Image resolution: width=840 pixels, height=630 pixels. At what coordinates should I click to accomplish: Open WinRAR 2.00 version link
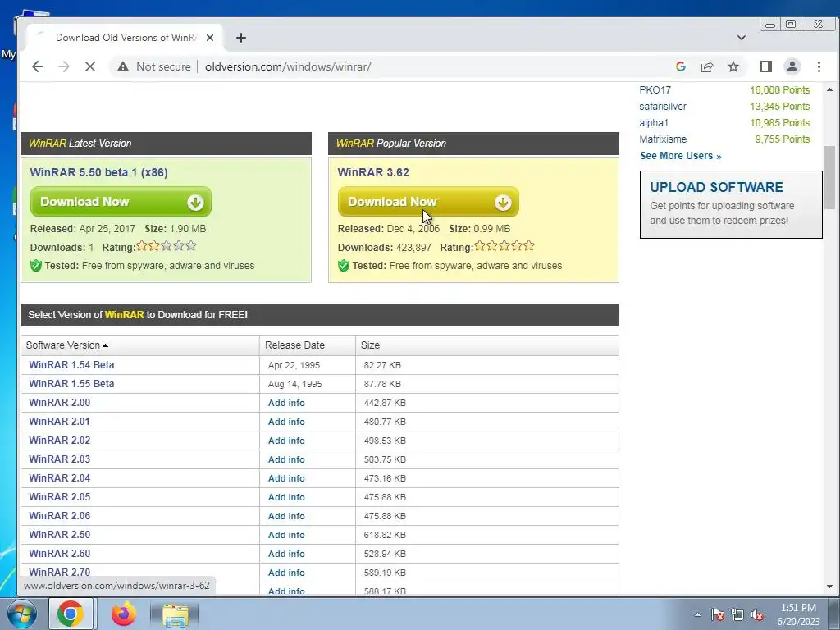coord(59,402)
